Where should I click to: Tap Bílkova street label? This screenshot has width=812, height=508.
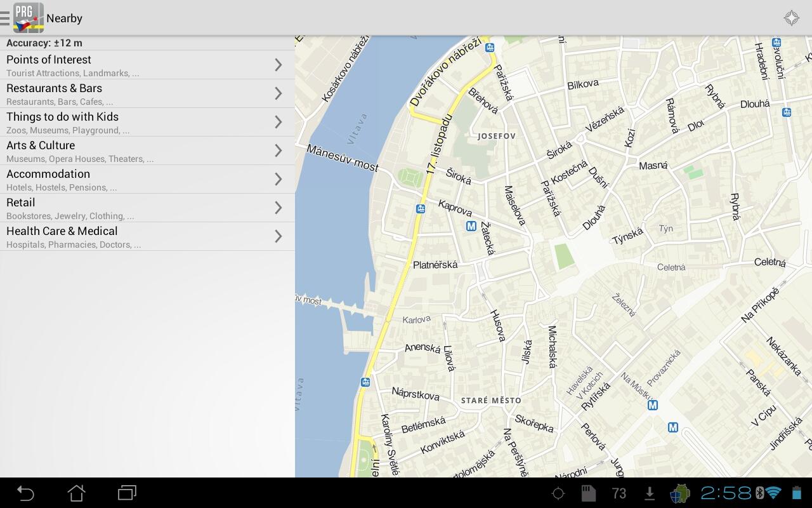tap(583, 84)
